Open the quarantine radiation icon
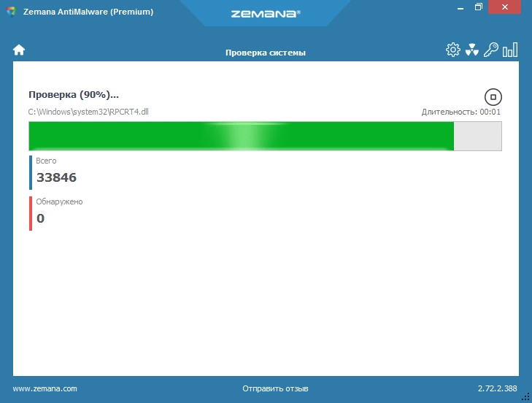Viewport: 532px width, 403px height. coord(472,50)
